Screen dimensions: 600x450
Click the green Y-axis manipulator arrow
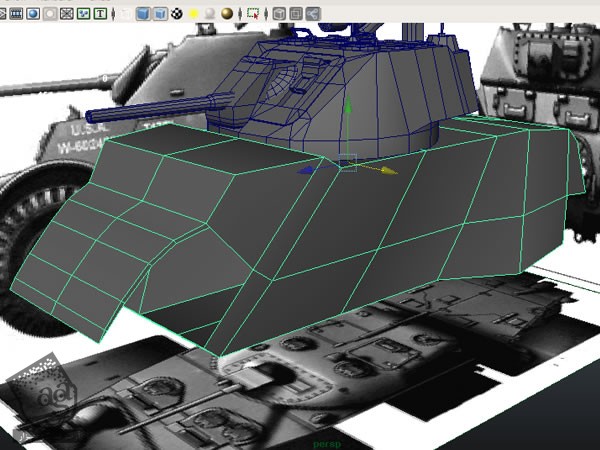tap(347, 104)
